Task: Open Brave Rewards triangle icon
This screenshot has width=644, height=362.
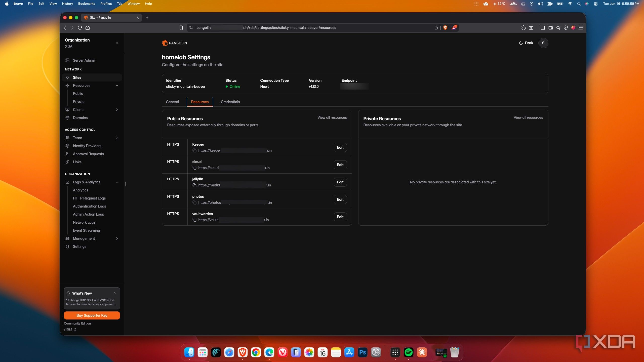Action: click(x=454, y=28)
